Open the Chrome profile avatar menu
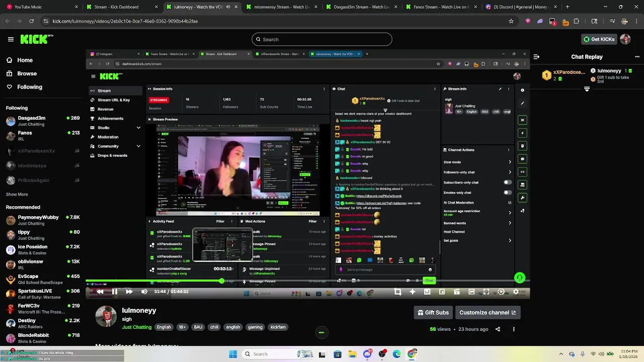Image resolution: width=644 pixels, height=362 pixels. [x=624, y=21]
